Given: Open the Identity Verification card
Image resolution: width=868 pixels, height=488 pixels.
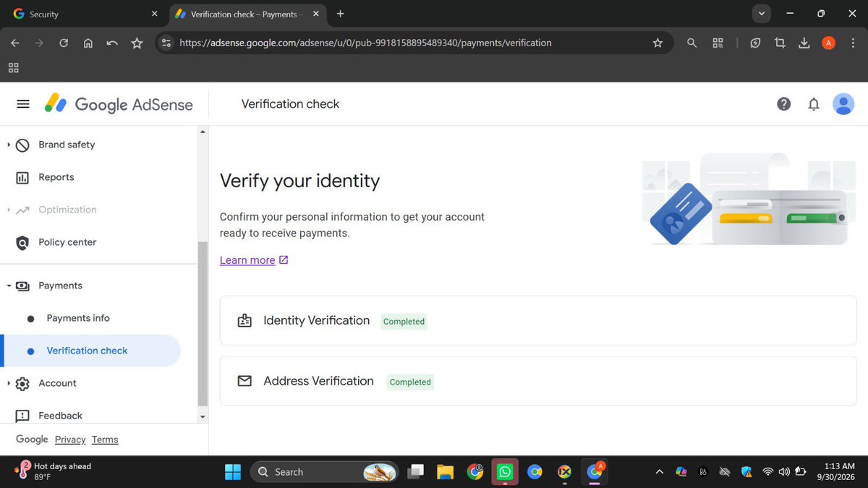Looking at the screenshot, I should [x=538, y=320].
